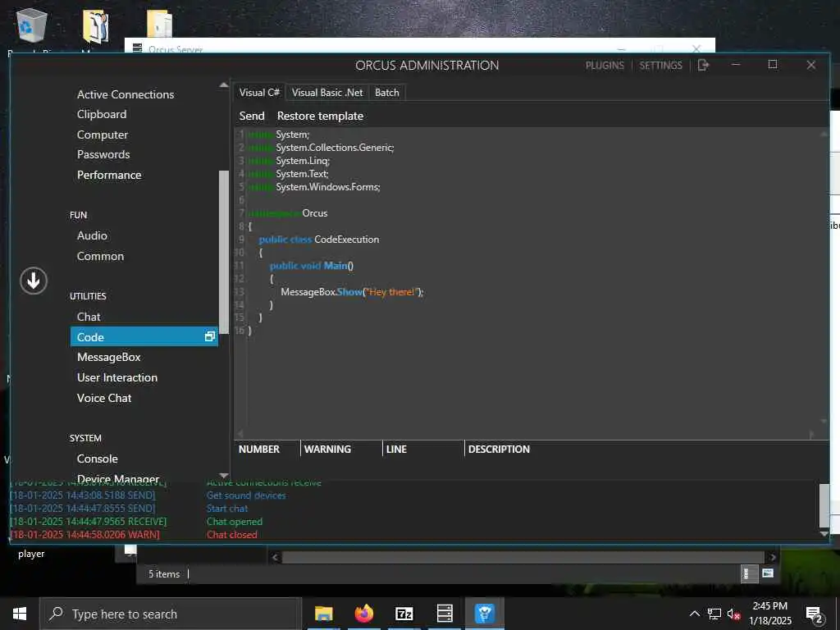
Task: Open MessageBox utility
Action: [x=109, y=357]
